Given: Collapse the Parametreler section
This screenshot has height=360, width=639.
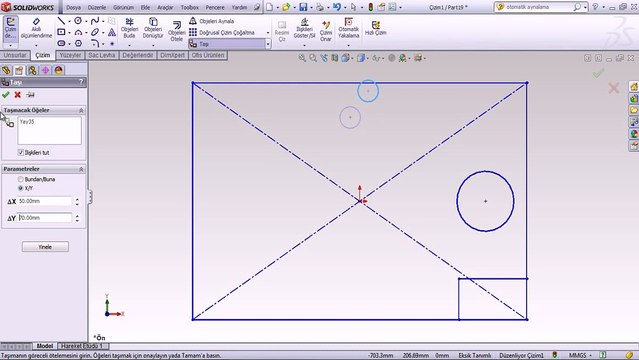Looking at the screenshot, I should pos(81,169).
